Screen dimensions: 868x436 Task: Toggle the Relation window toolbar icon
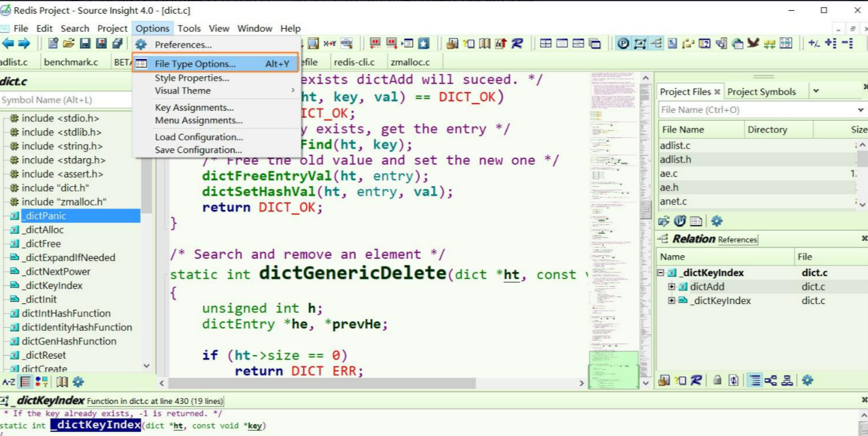[x=656, y=43]
